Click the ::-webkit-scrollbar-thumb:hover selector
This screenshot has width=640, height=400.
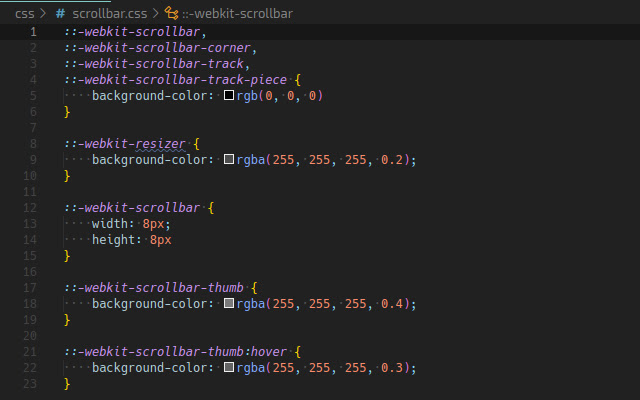tap(176, 351)
